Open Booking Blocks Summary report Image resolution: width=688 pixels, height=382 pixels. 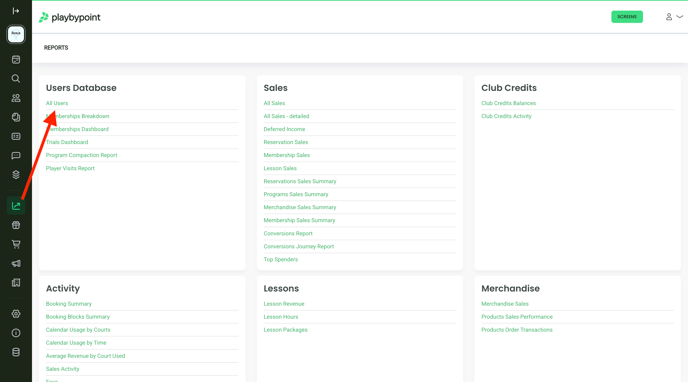[78, 317]
